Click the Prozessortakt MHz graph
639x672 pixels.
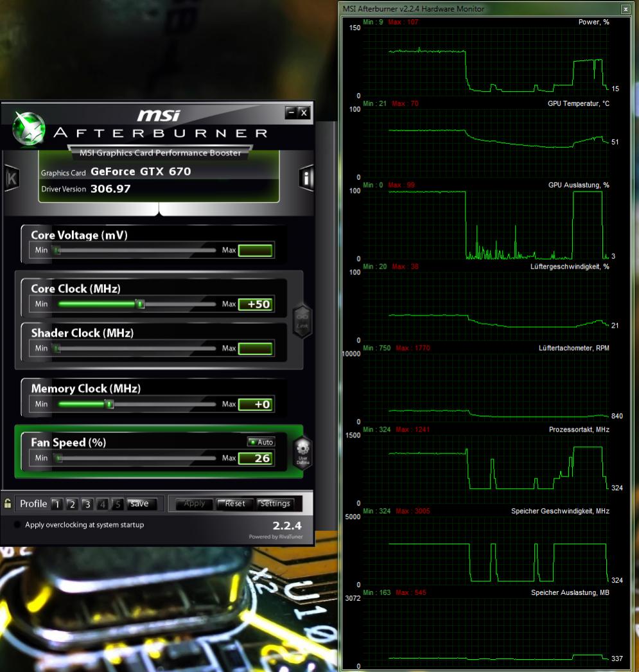tap(486, 469)
